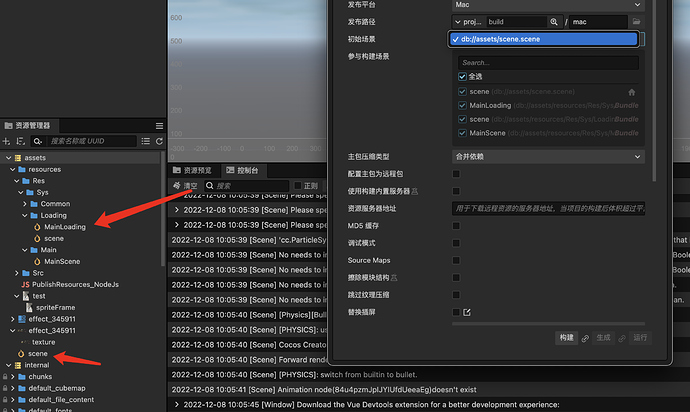Enable the 调试模式 checkbox

(x=456, y=243)
